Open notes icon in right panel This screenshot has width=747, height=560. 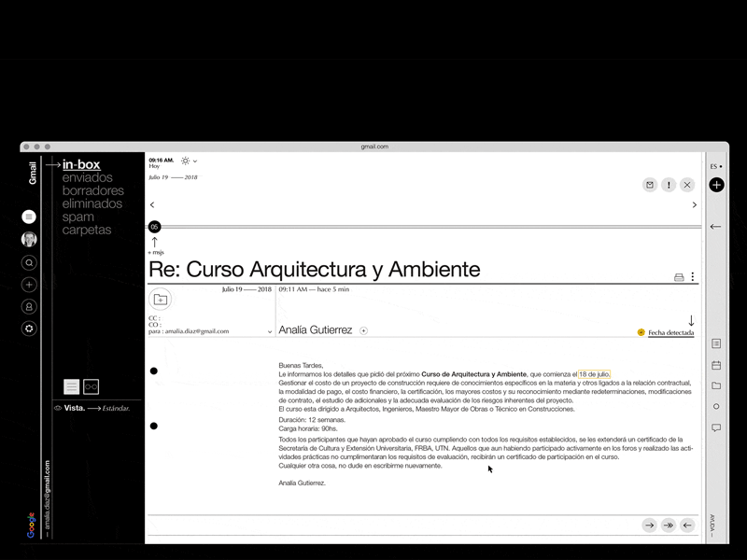(716, 343)
